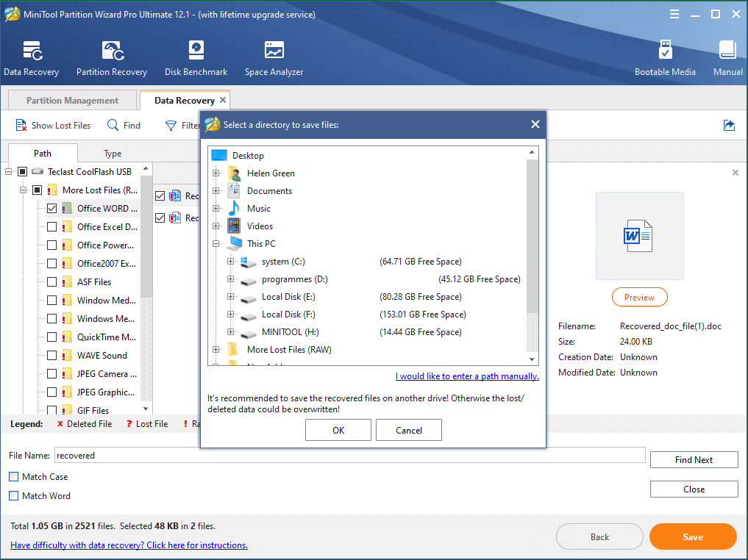Collapse the This PC node
This screenshot has width=748, height=560.
click(x=216, y=243)
